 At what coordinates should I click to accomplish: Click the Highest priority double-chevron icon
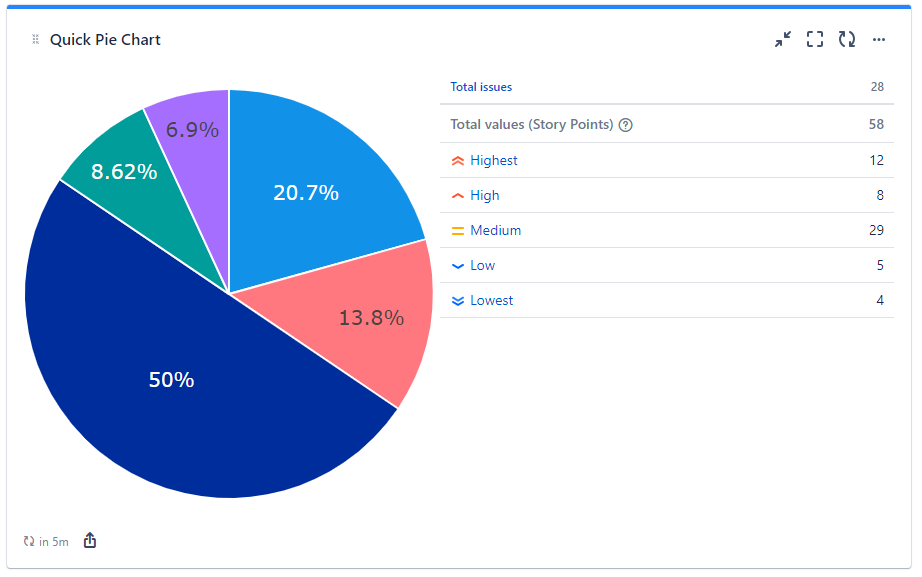coord(458,160)
